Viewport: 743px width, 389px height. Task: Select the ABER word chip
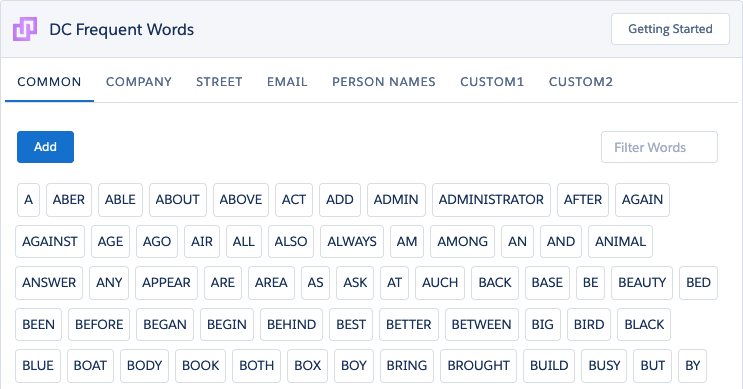tap(69, 200)
